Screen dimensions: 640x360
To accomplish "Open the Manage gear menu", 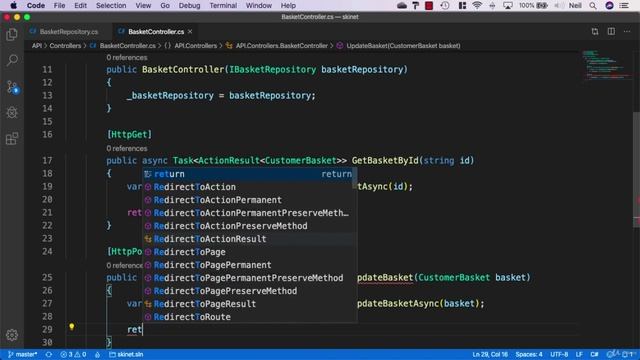I will [x=12, y=335].
